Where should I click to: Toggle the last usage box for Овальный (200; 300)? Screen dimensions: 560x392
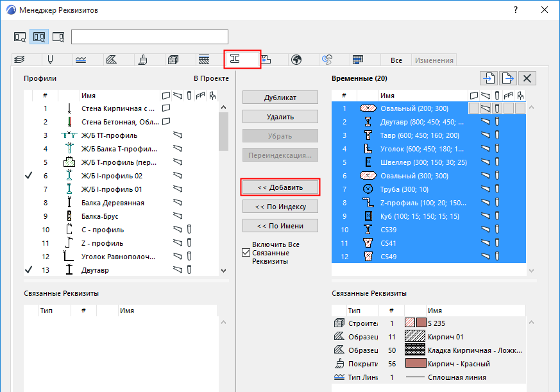(x=520, y=108)
